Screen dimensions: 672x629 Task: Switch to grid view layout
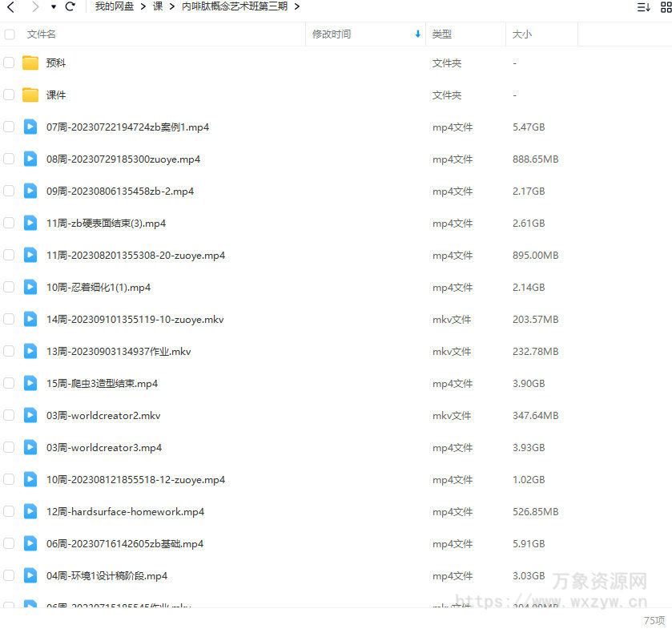pos(667,6)
